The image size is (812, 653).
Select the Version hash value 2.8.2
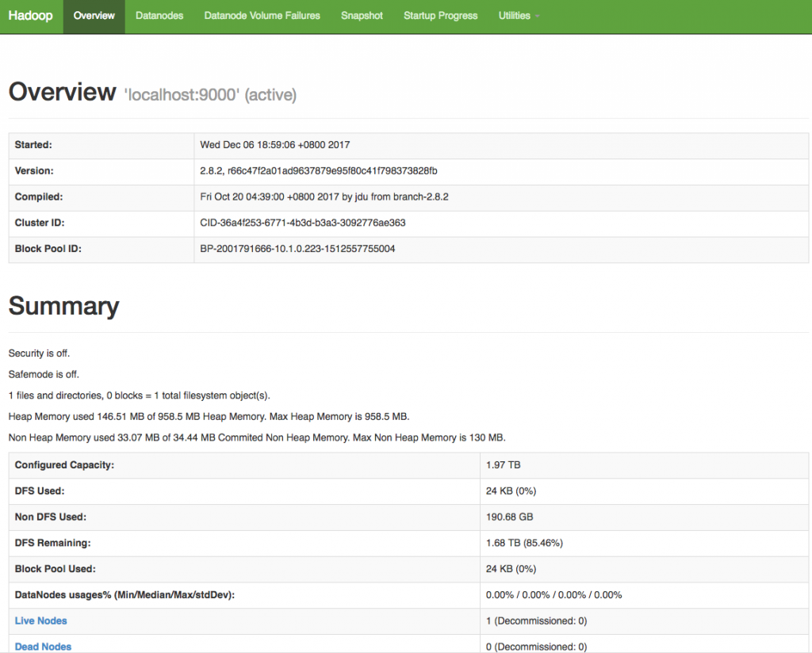pos(319,170)
